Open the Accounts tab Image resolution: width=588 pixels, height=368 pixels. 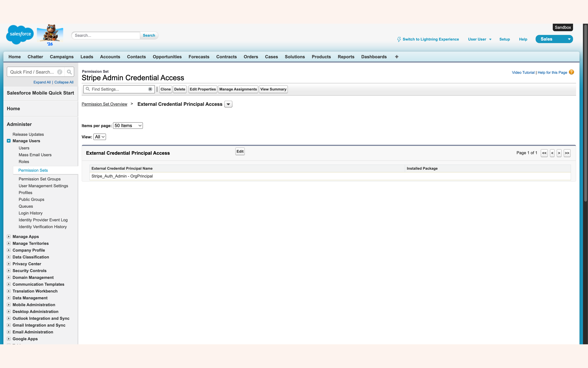[x=110, y=57]
